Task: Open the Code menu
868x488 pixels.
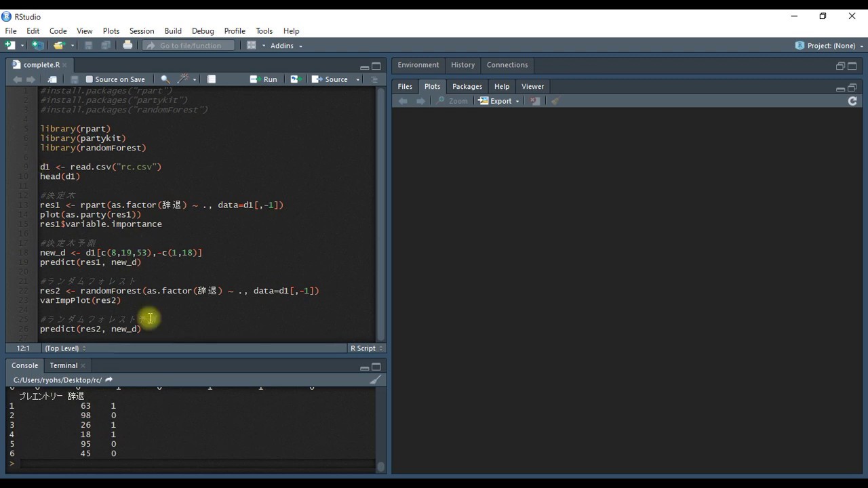Action: pyautogui.click(x=58, y=31)
